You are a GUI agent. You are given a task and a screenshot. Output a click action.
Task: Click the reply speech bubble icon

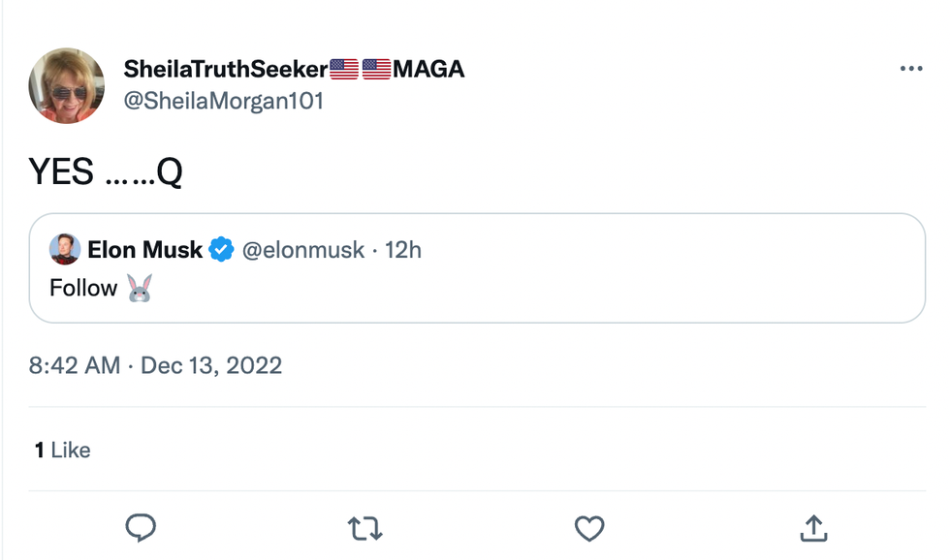tap(142, 527)
